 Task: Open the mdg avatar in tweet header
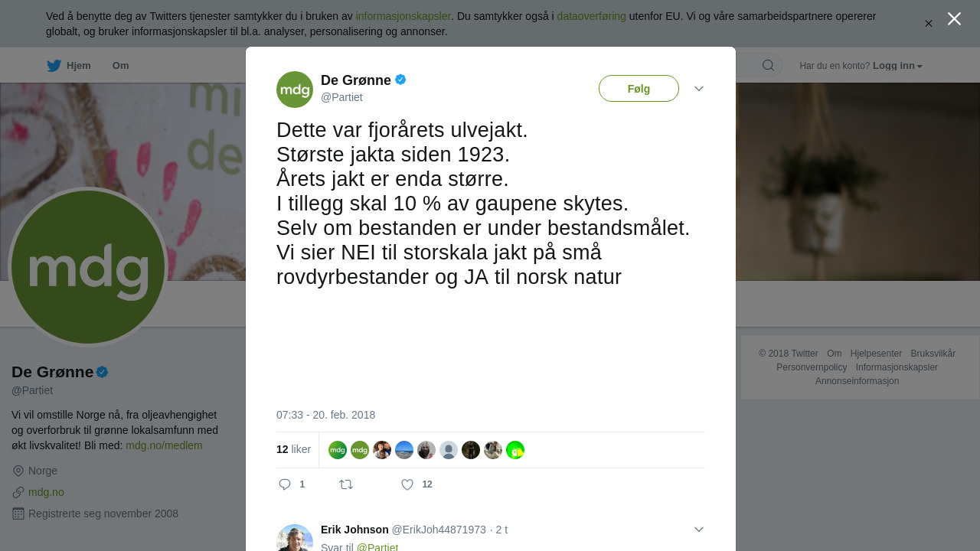(295, 90)
